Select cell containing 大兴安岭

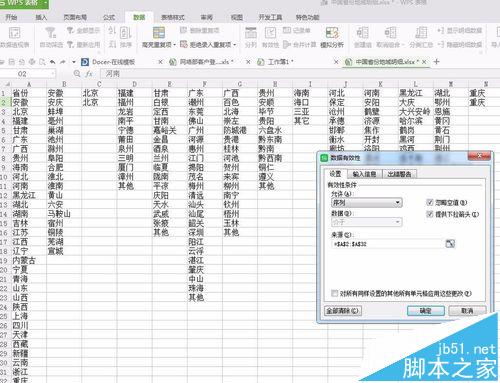[415, 112]
